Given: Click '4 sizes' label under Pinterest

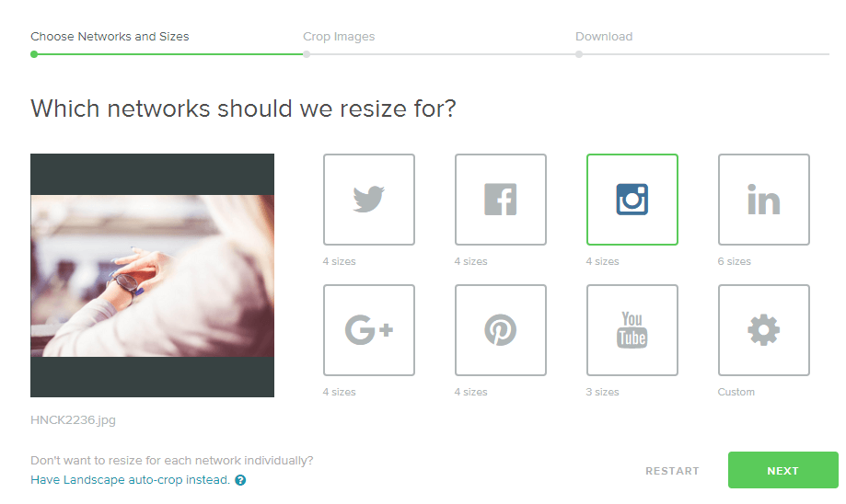Looking at the screenshot, I should tap(471, 392).
